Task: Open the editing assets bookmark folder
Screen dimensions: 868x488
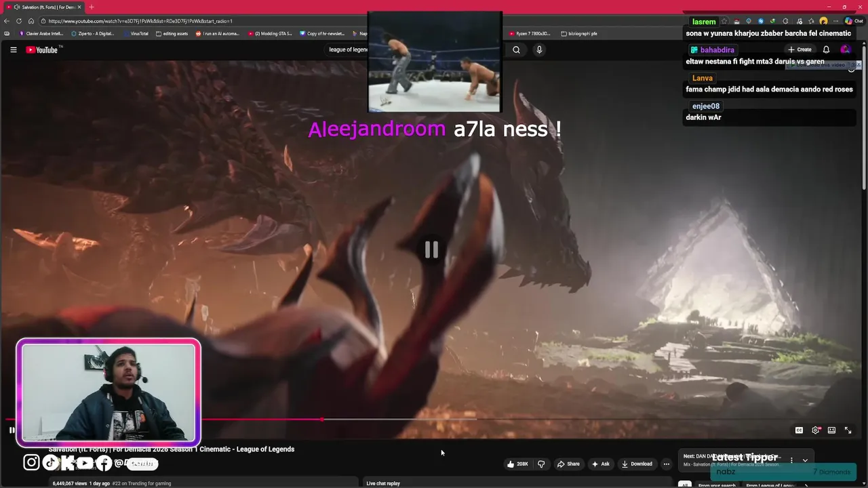Action: coord(172,33)
